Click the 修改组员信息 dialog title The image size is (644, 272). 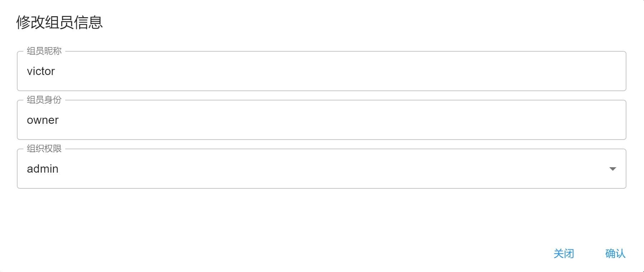point(60,22)
